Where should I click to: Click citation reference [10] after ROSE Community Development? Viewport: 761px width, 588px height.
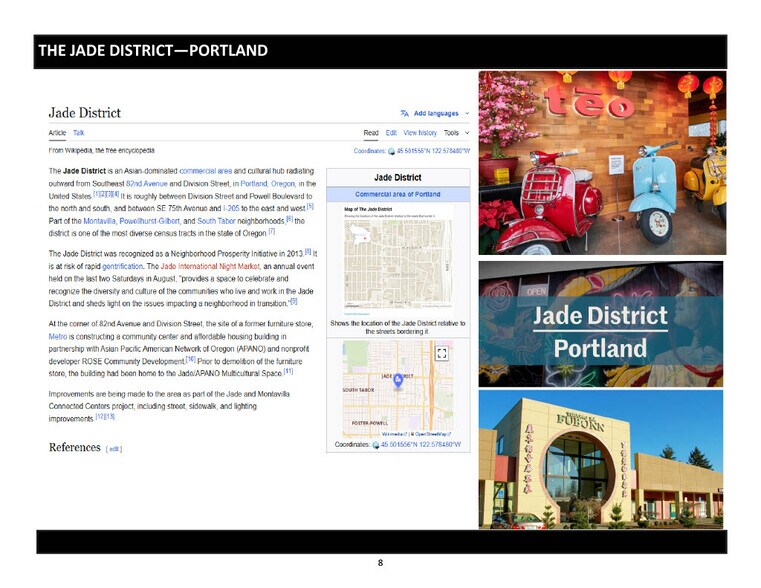coord(191,359)
